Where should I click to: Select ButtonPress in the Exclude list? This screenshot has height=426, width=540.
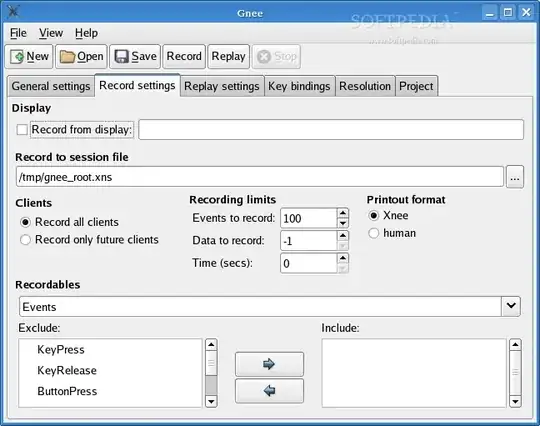click(x=67, y=391)
